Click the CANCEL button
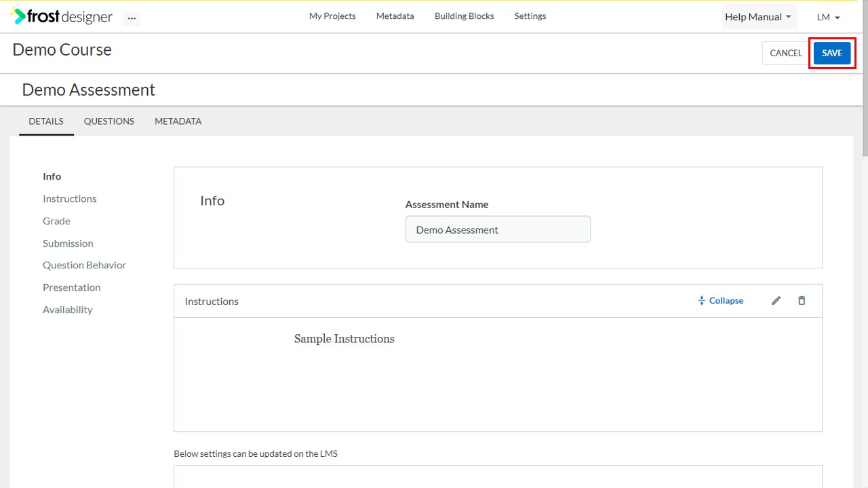Image resolution: width=868 pixels, height=488 pixels. point(786,53)
